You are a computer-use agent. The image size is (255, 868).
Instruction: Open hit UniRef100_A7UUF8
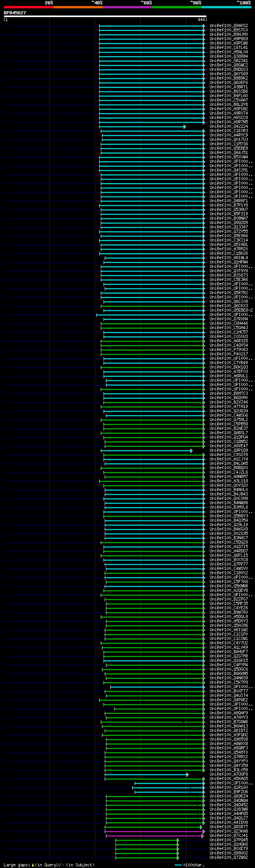coord(229,774)
